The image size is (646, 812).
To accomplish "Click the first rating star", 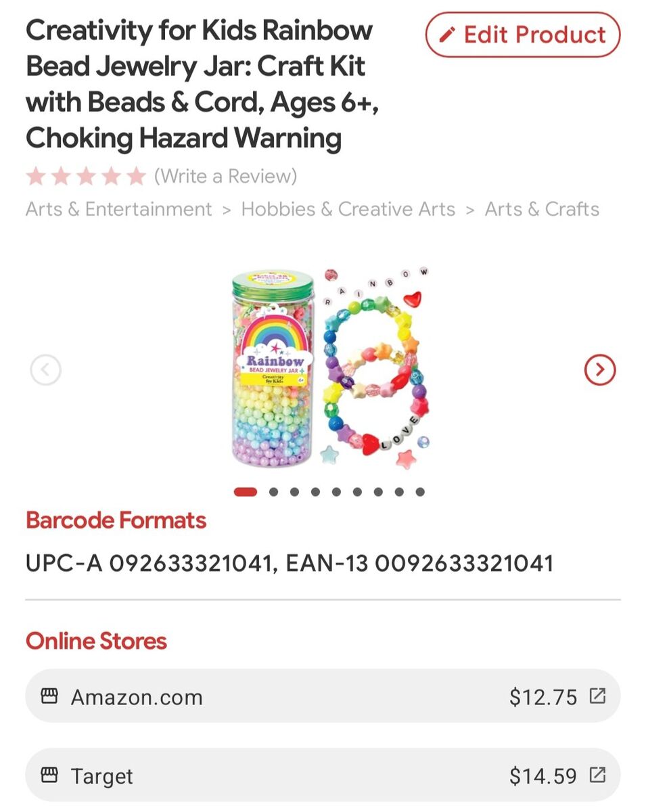I will click(36, 177).
